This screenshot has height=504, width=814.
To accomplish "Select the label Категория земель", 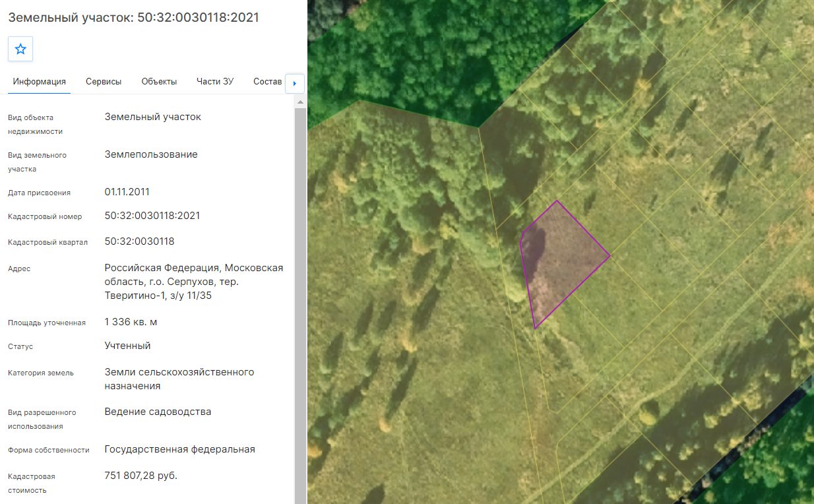I will (41, 373).
